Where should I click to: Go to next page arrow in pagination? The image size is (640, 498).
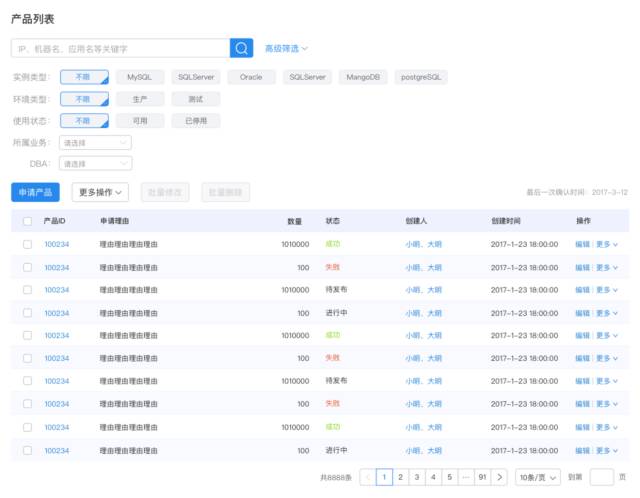coord(499,477)
